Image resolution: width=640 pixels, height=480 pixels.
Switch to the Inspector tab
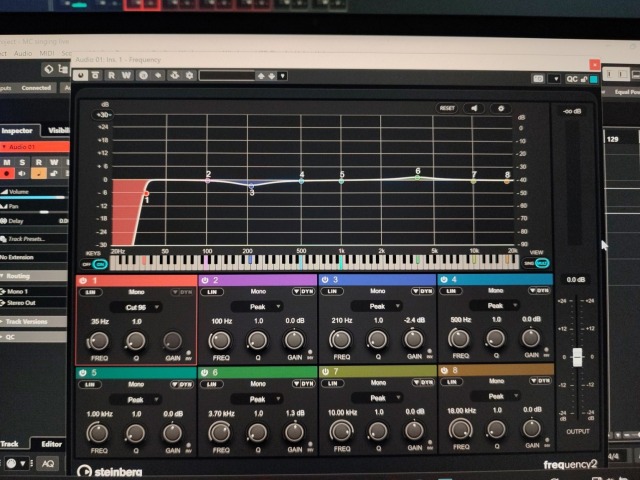point(17,131)
